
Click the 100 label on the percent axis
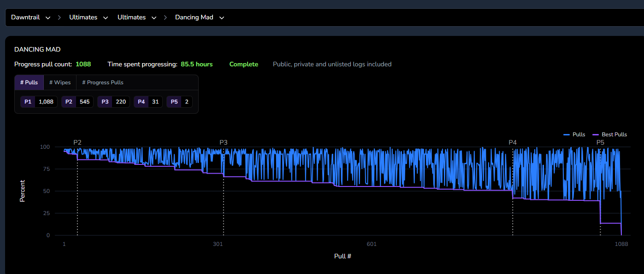tap(45, 147)
